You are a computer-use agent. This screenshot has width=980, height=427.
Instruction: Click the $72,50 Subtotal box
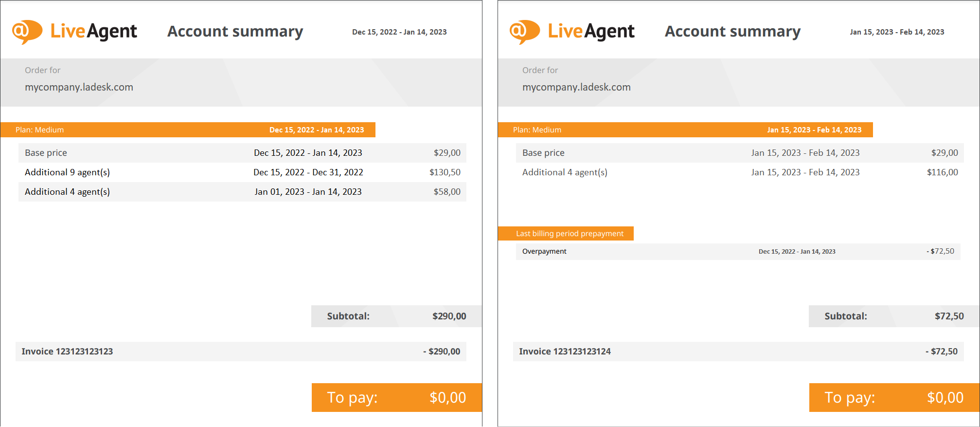click(894, 316)
